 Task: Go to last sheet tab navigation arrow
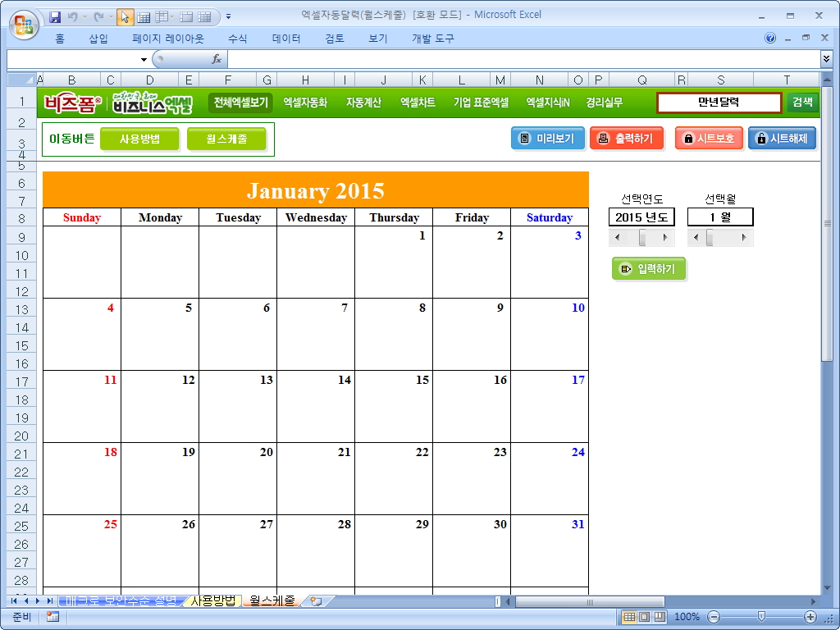click(x=50, y=601)
